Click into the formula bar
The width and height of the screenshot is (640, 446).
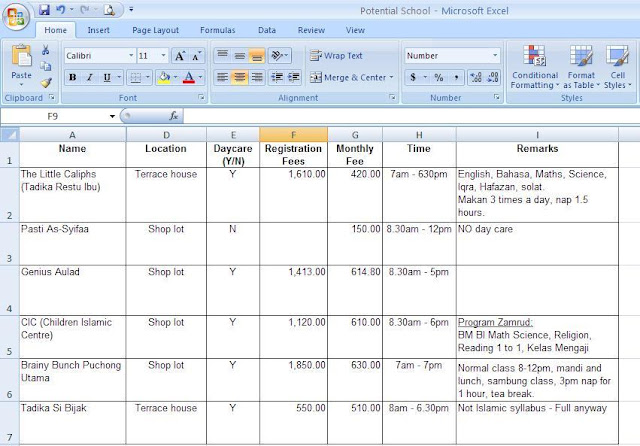click(411, 116)
